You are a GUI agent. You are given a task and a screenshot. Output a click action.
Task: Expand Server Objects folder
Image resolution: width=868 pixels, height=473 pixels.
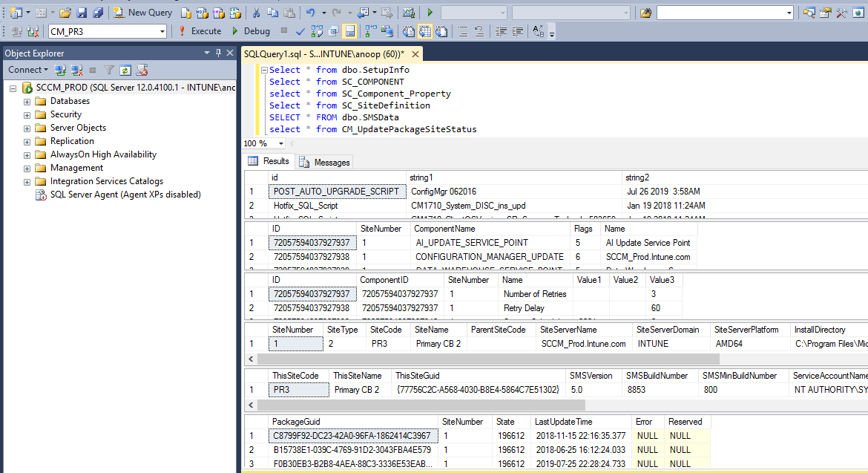pyautogui.click(x=27, y=128)
